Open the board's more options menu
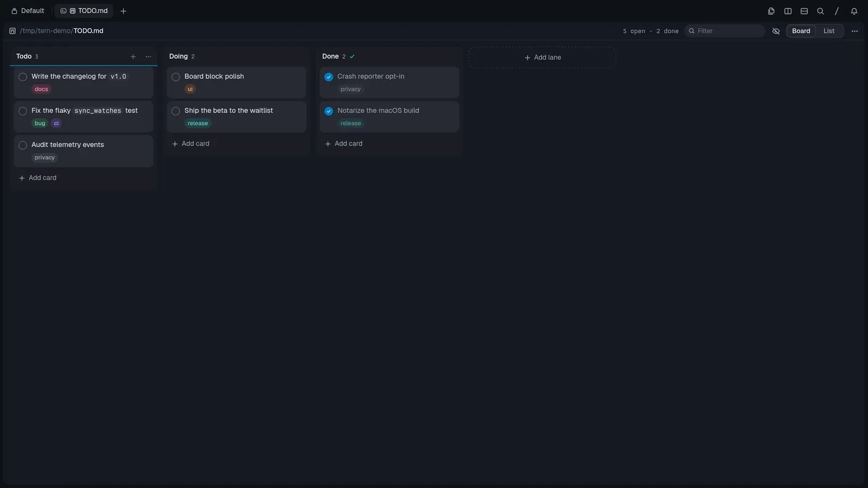The width and height of the screenshot is (868, 488). (854, 31)
